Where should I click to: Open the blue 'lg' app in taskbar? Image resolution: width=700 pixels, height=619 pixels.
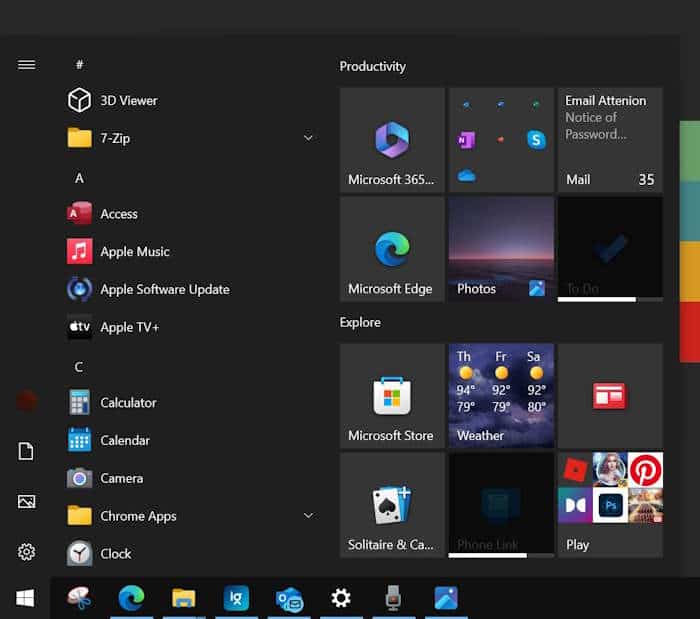236,598
